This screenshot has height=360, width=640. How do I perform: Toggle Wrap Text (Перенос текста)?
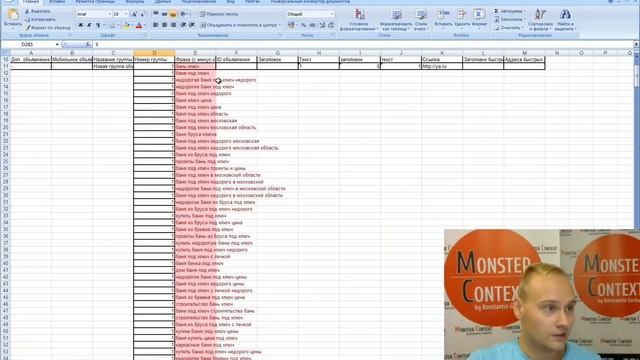tap(219, 14)
